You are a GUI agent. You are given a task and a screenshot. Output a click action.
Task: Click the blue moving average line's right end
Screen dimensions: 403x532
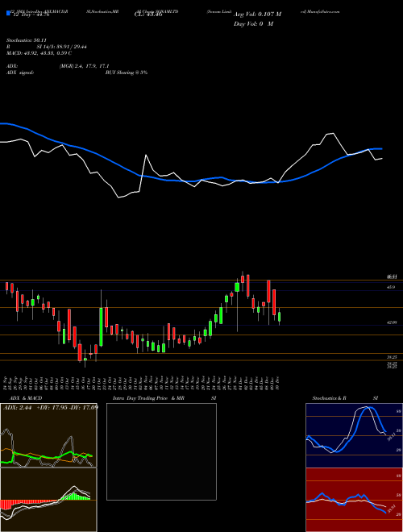(x=380, y=148)
